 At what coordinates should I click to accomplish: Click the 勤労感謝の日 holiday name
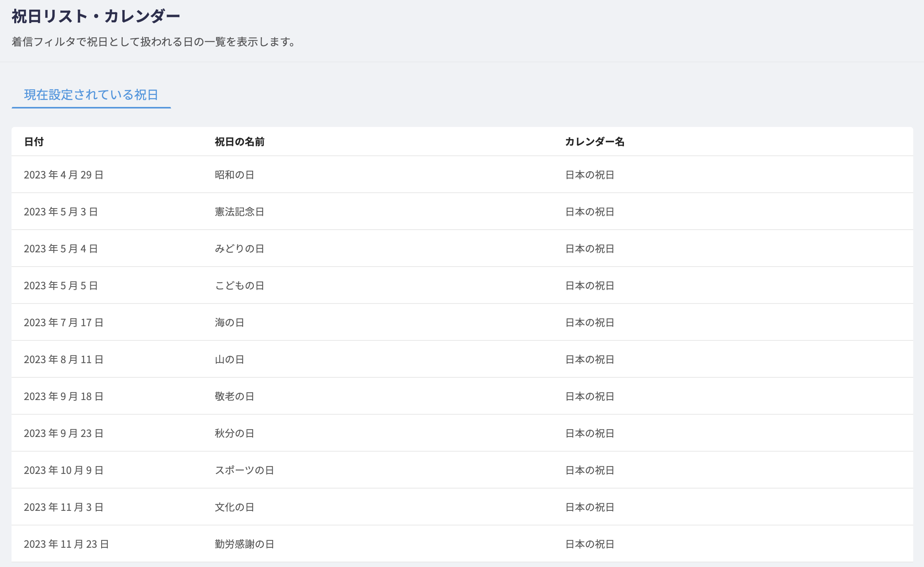click(x=244, y=544)
